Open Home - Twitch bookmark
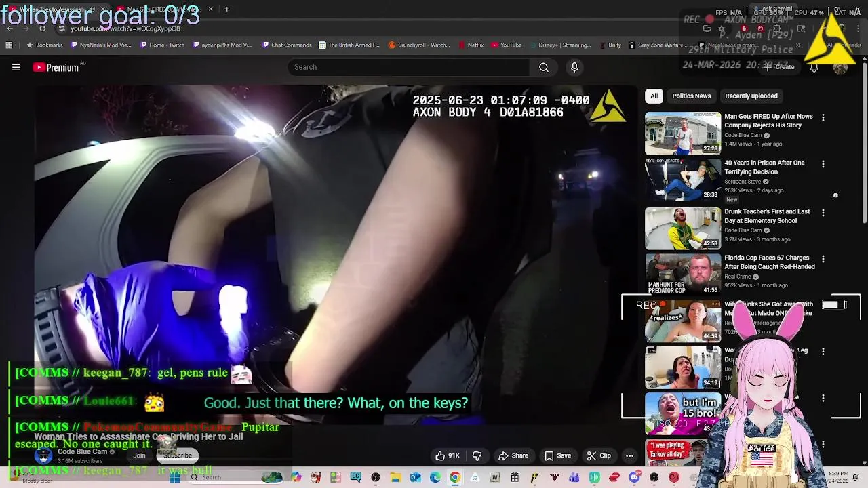 coord(162,45)
